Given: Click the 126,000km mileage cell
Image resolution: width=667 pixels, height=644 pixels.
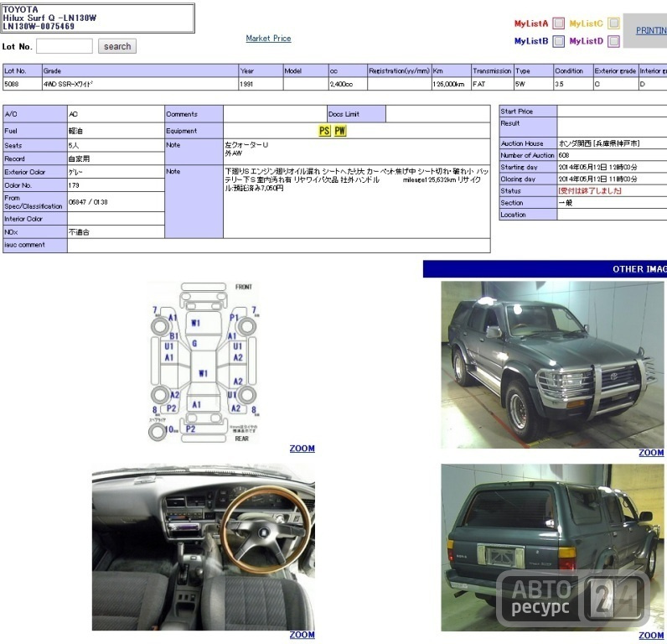Looking at the screenshot, I should 452,84.
